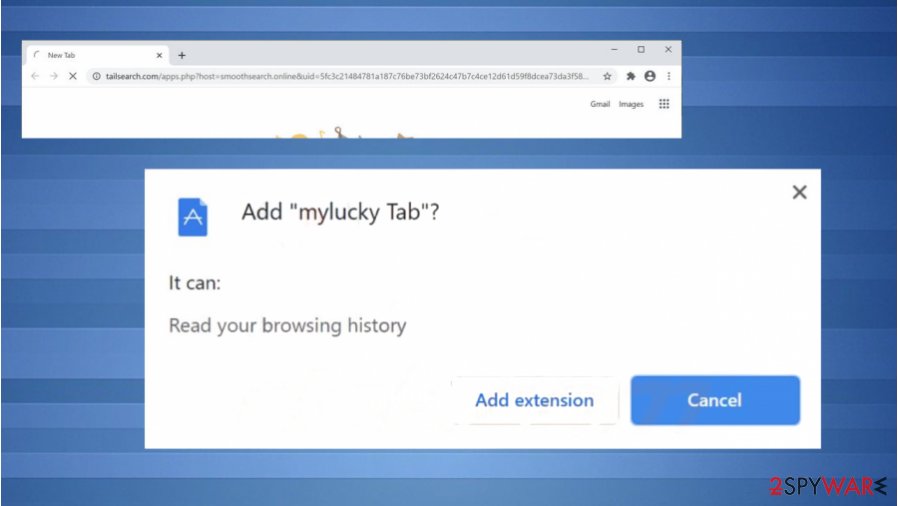The width and height of the screenshot is (898, 506).
Task: Bookmark this page with the star icon
Action: pyautogui.click(x=607, y=76)
